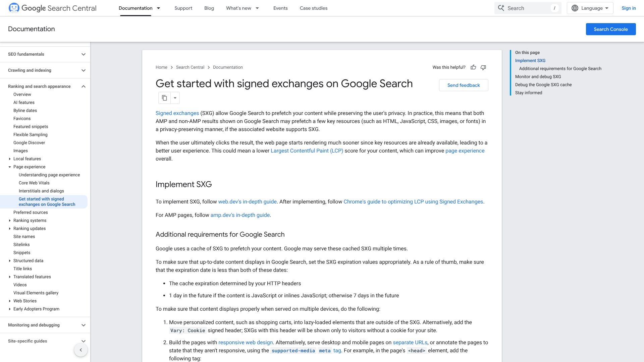This screenshot has width=644, height=362.
Task: Go to the Support tab
Action: click(x=183, y=8)
